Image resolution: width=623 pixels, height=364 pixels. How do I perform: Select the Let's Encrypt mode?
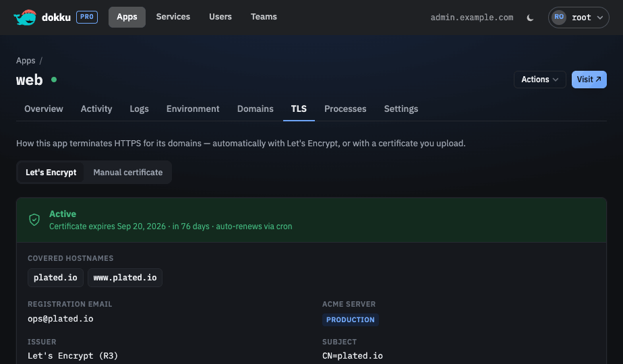pyautogui.click(x=51, y=173)
